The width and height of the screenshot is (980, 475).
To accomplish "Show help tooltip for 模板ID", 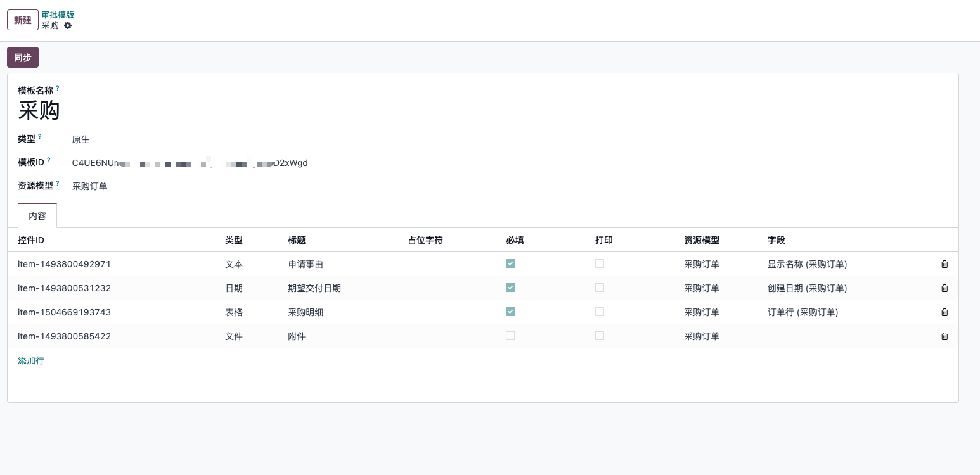I will [x=49, y=160].
